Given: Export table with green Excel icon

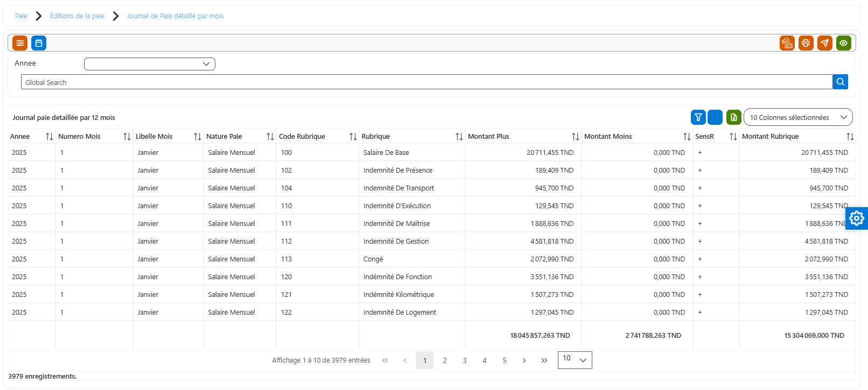Looking at the screenshot, I should (734, 117).
